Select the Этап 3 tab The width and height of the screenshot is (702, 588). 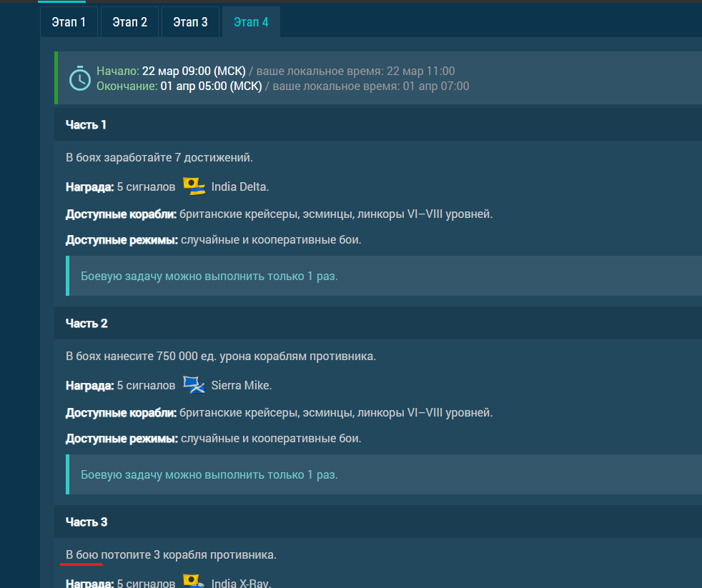pos(190,22)
